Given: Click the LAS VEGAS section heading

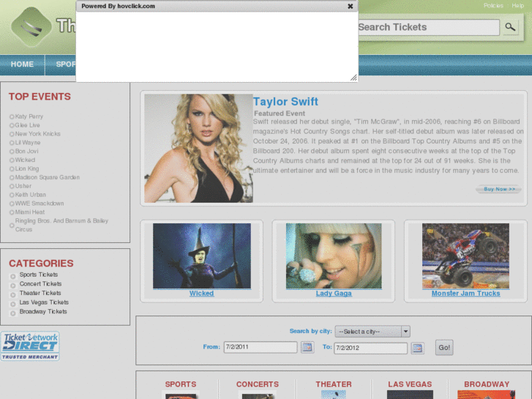Looking at the screenshot, I should pos(410,384).
